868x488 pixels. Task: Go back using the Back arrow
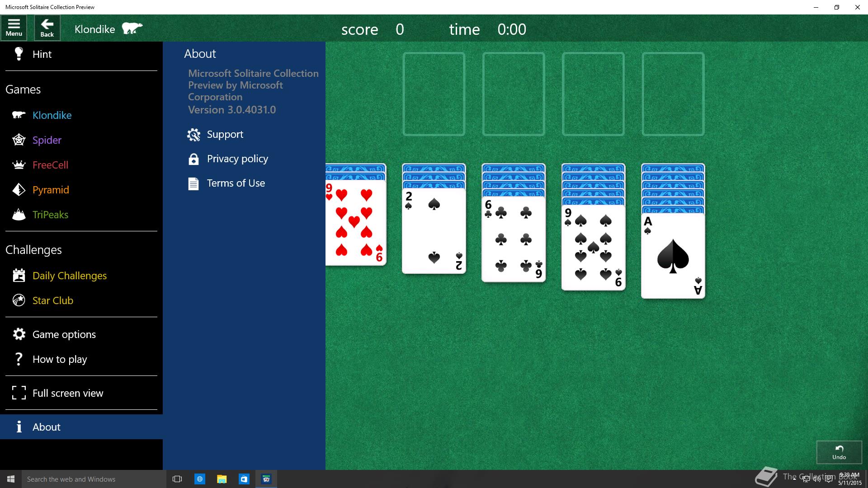coord(47,28)
